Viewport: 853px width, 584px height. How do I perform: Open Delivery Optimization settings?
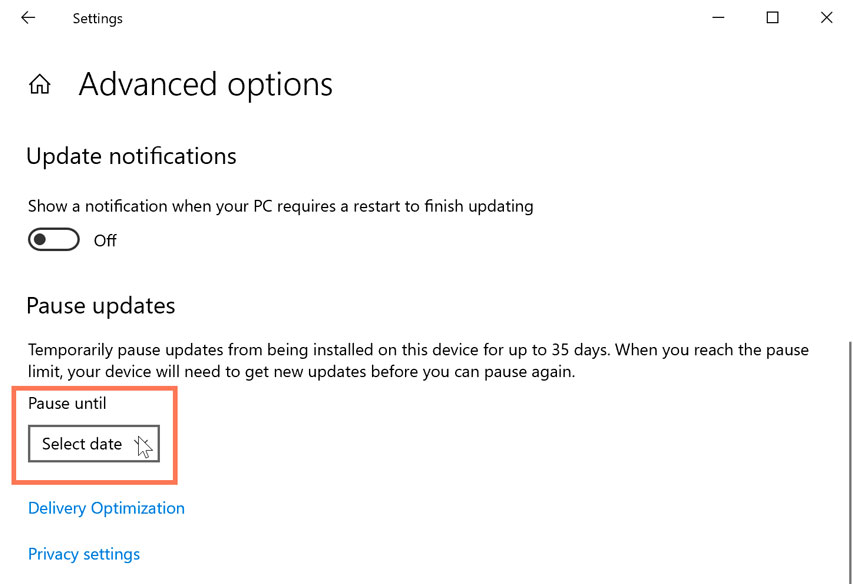(x=106, y=507)
